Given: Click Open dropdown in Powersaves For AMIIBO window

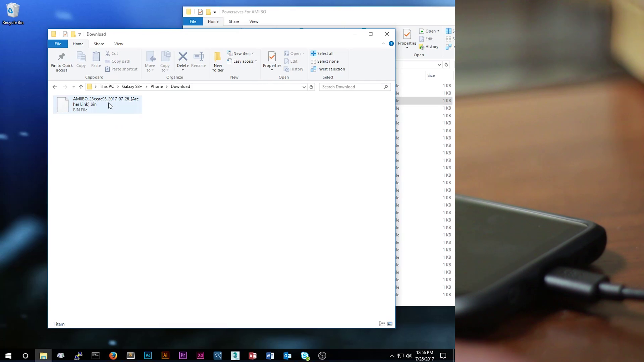Looking at the screenshot, I should point(429,31).
